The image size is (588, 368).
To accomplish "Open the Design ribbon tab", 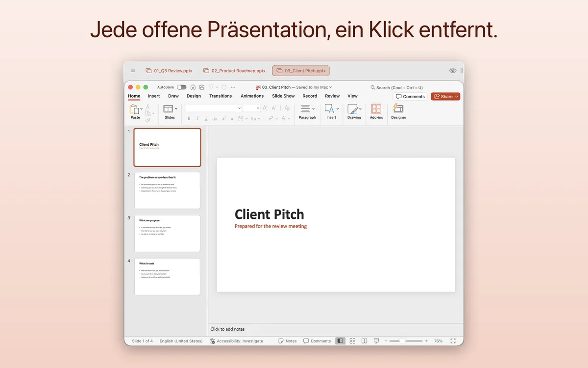I will (194, 96).
